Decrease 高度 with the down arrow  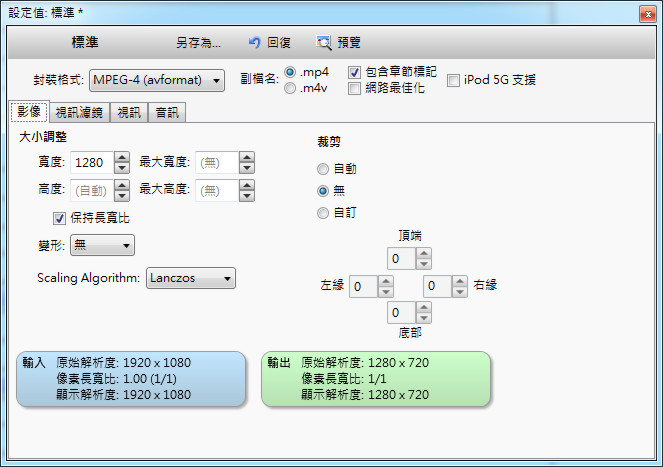122,196
